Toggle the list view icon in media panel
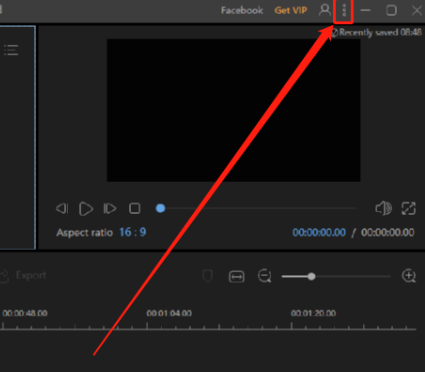Viewport: 425px width, 372px height. click(x=11, y=50)
